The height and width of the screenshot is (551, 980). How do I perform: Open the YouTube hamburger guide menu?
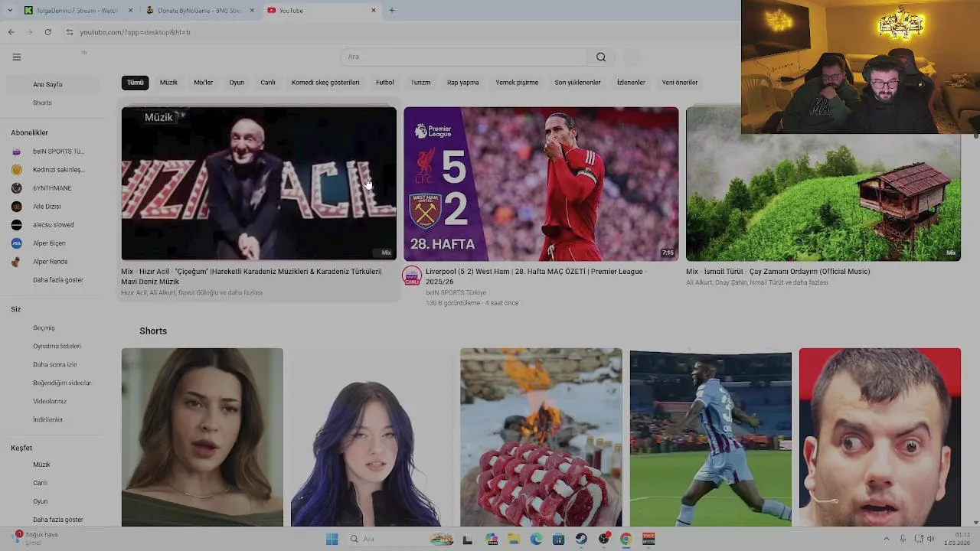(x=17, y=57)
